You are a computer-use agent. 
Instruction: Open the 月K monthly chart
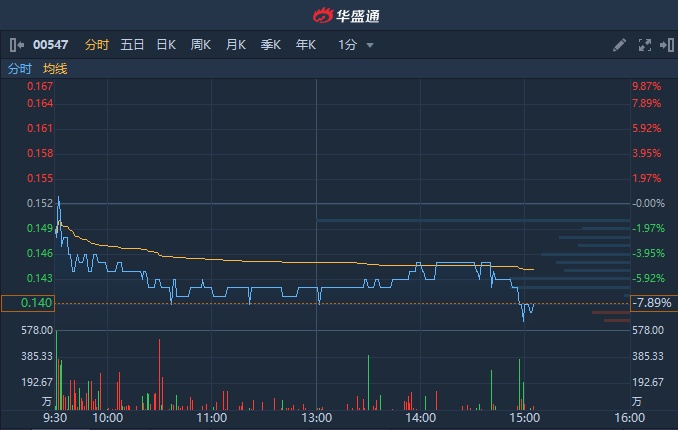(x=236, y=45)
